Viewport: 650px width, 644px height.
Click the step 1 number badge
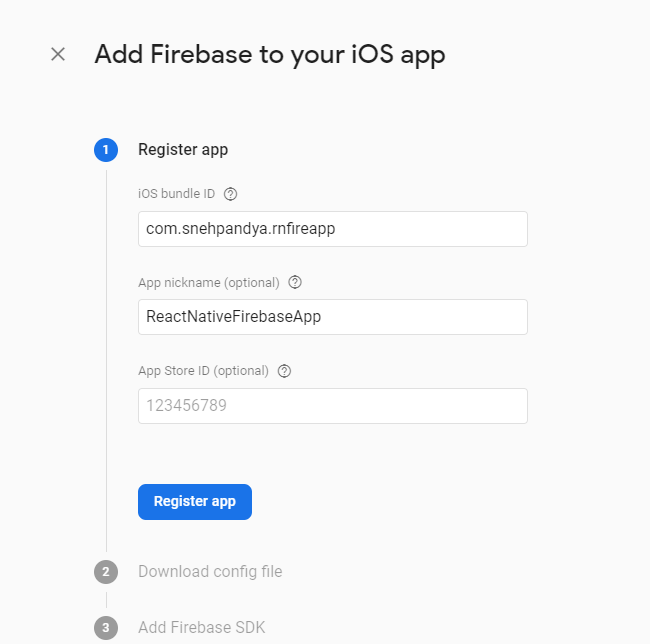(x=106, y=150)
